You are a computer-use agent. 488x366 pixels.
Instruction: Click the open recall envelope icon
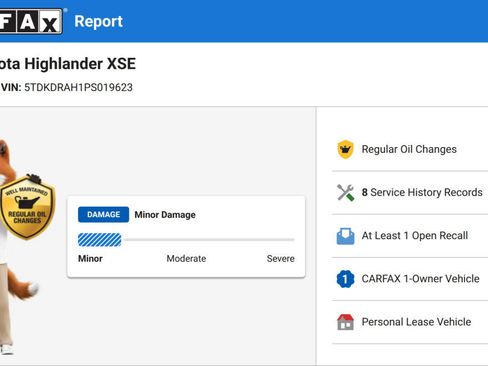pos(345,236)
